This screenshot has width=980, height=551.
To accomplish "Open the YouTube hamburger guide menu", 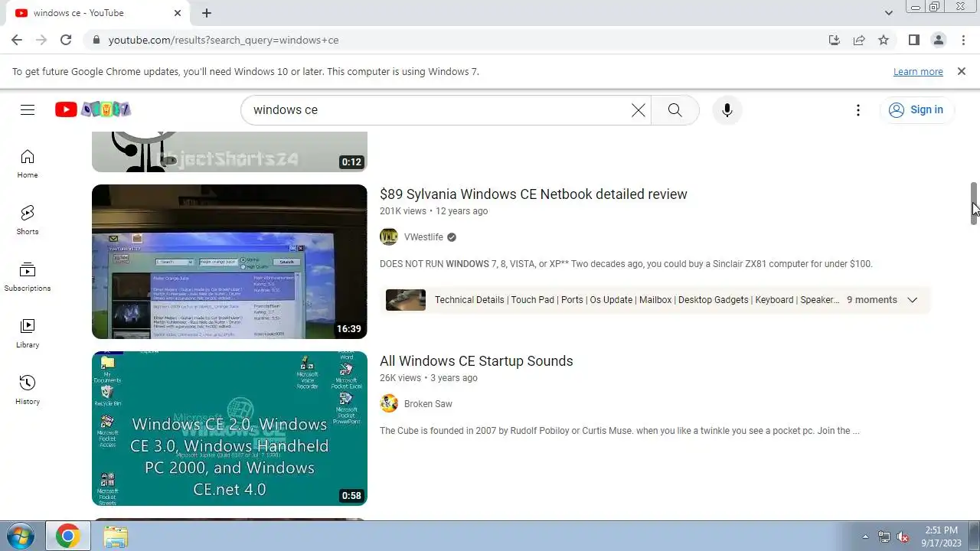I will (x=28, y=109).
